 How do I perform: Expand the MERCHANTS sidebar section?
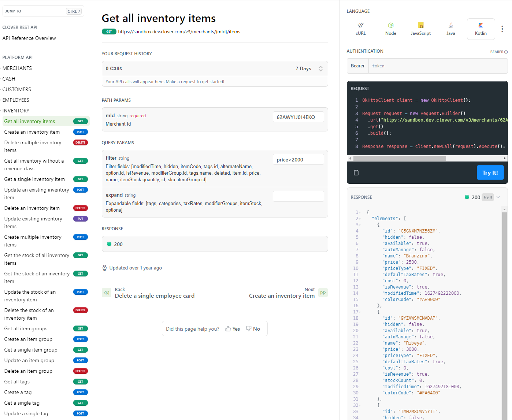pyautogui.click(x=17, y=68)
